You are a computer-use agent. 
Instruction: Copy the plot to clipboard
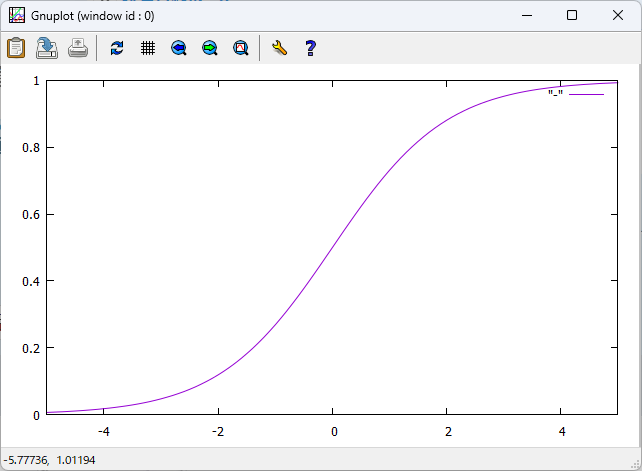tap(17, 47)
